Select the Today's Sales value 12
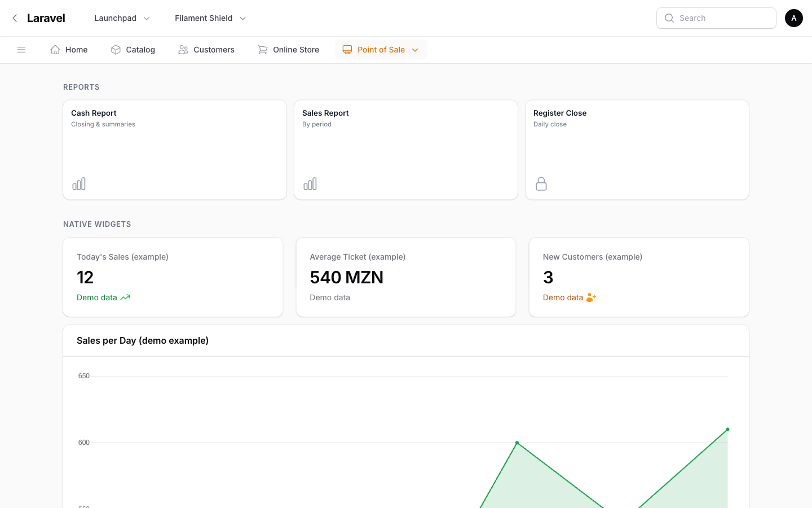Image resolution: width=812 pixels, height=508 pixels. point(85,277)
